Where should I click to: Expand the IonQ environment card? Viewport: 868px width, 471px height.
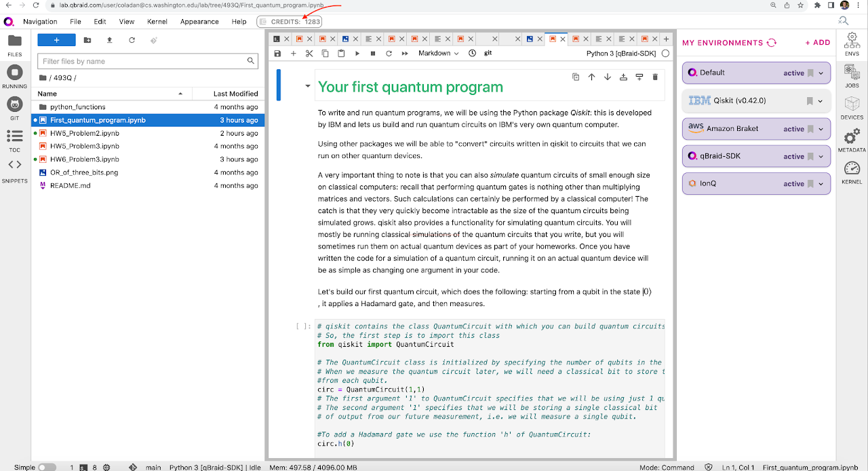tap(821, 184)
